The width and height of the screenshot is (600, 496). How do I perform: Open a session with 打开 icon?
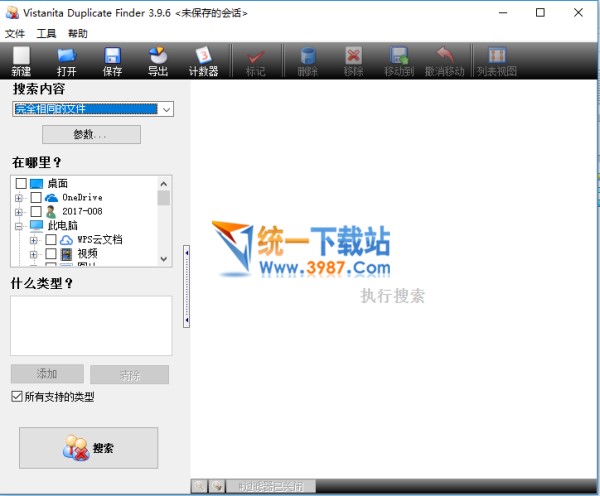point(67,61)
